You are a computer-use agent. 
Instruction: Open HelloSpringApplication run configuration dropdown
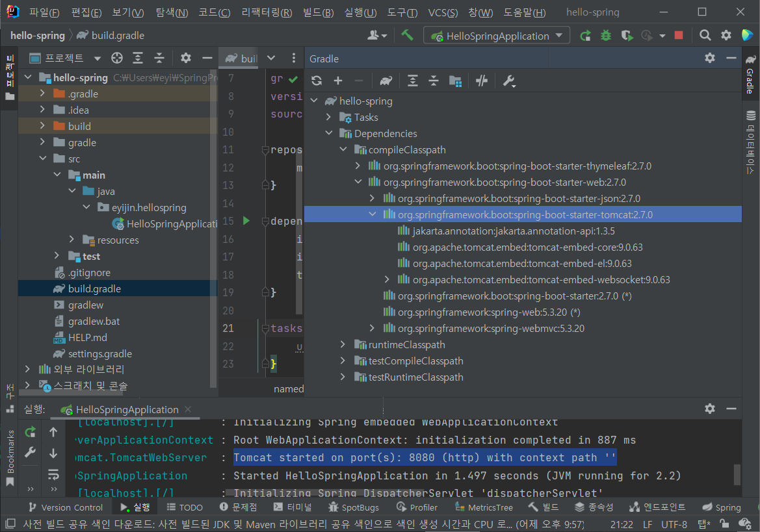(497, 36)
